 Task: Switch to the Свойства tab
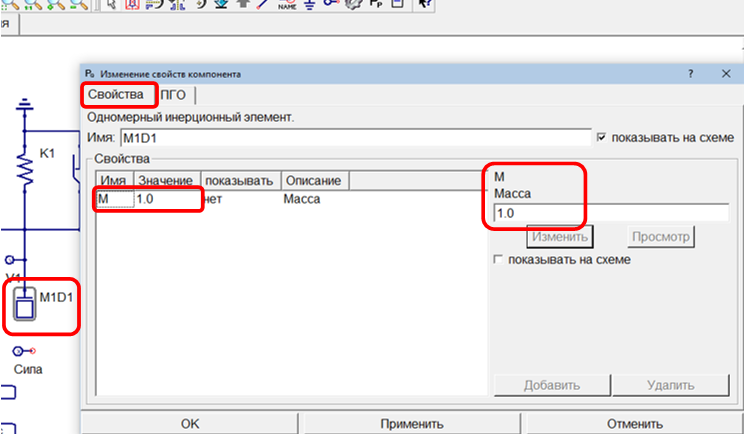pos(119,95)
